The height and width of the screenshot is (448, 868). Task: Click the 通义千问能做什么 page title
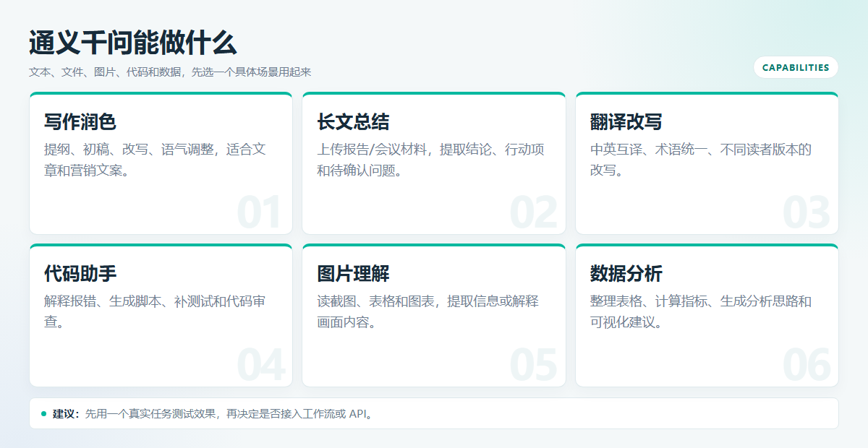133,43
